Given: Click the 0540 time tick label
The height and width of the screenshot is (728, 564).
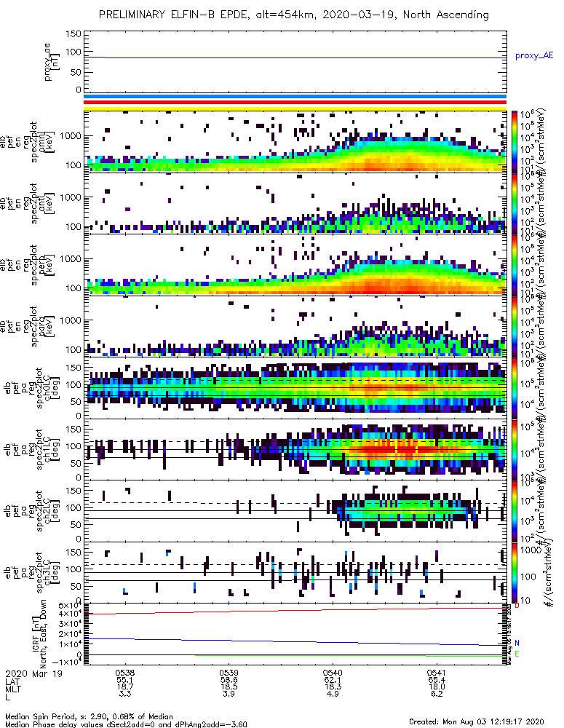Looking at the screenshot, I should [333, 673].
